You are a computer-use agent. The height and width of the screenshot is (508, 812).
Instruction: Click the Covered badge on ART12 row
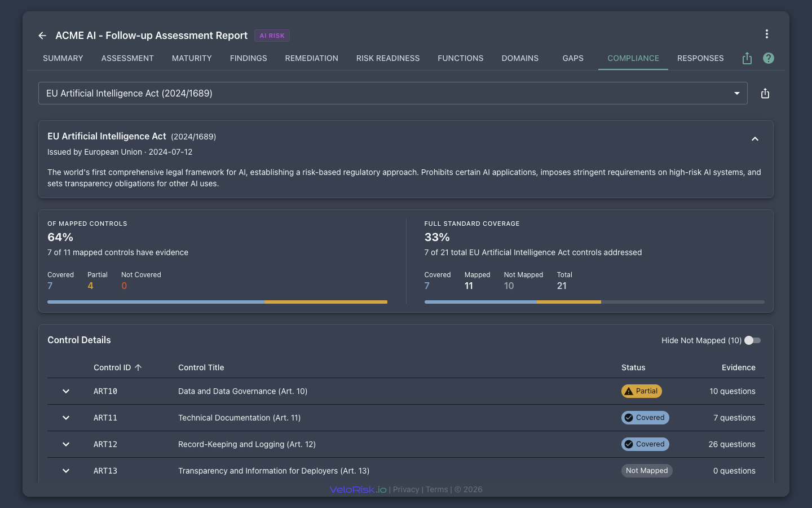click(645, 444)
